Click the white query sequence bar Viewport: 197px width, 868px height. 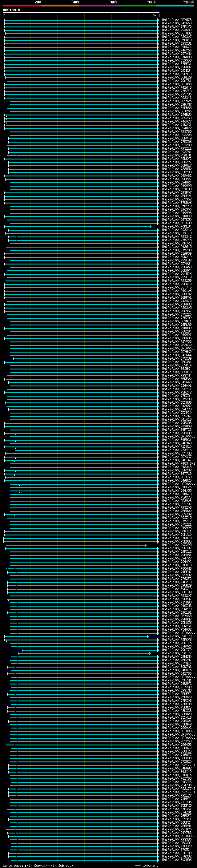81,13
